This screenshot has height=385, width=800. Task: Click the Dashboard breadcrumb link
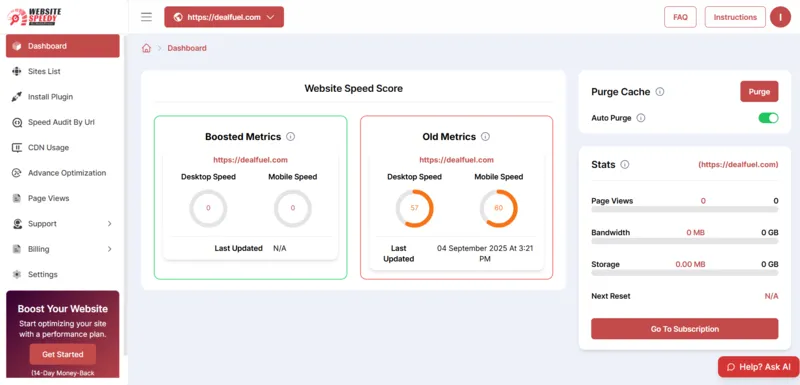point(187,48)
